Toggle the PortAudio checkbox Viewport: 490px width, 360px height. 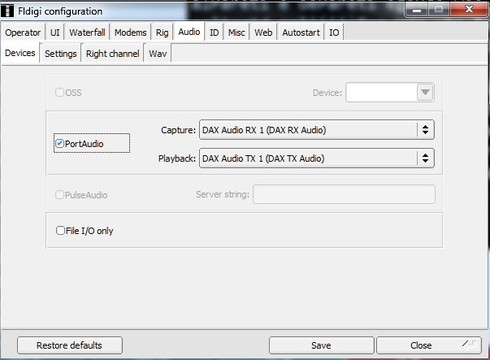click(x=60, y=143)
